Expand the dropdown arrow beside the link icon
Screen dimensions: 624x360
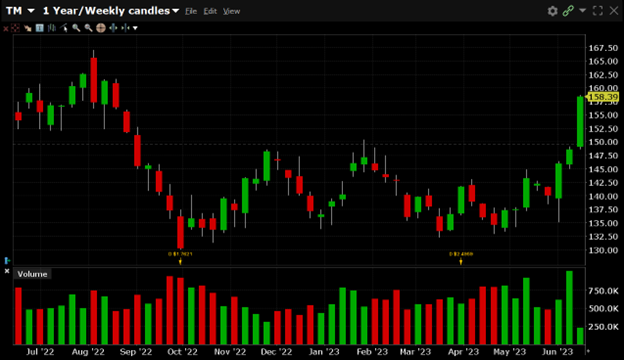coord(583,10)
